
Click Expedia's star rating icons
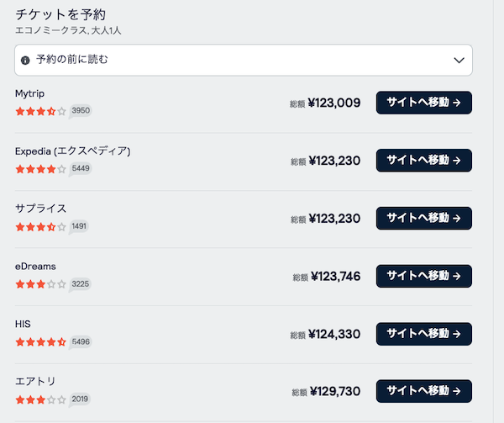tap(40, 168)
